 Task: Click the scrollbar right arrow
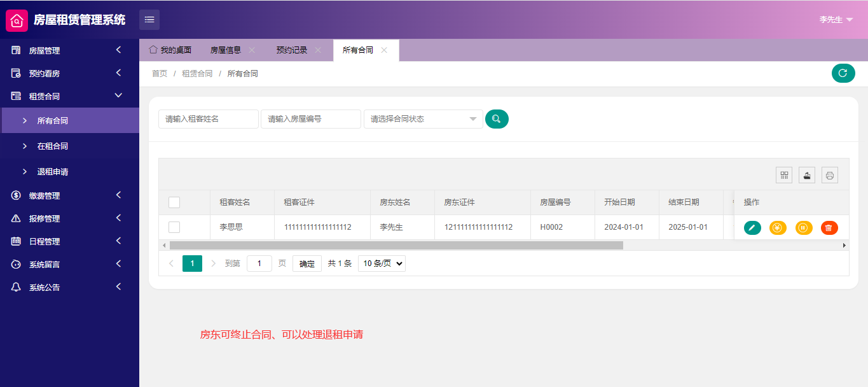pos(844,245)
